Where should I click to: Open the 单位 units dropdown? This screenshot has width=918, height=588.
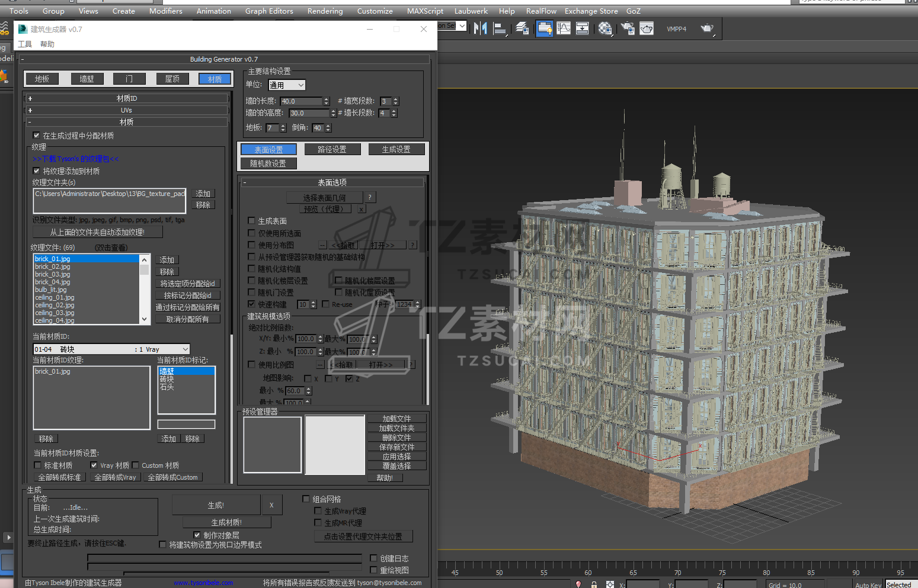(x=287, y=85)
